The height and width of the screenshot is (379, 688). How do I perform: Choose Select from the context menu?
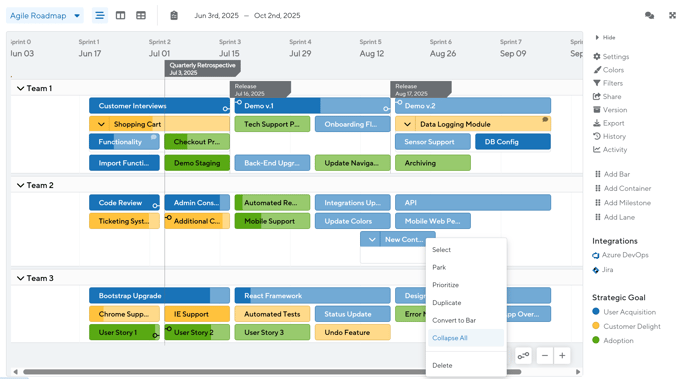[466, 250]
